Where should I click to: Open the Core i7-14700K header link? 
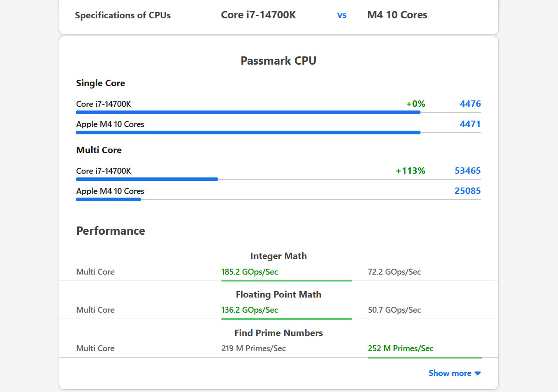coord(258,15)
